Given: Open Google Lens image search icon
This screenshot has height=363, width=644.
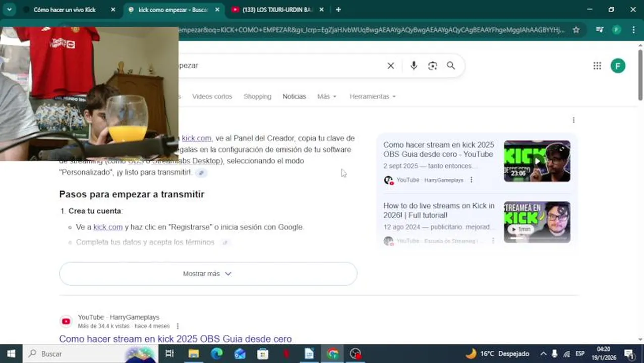Looking at the screenshot, I should point(432,66).
